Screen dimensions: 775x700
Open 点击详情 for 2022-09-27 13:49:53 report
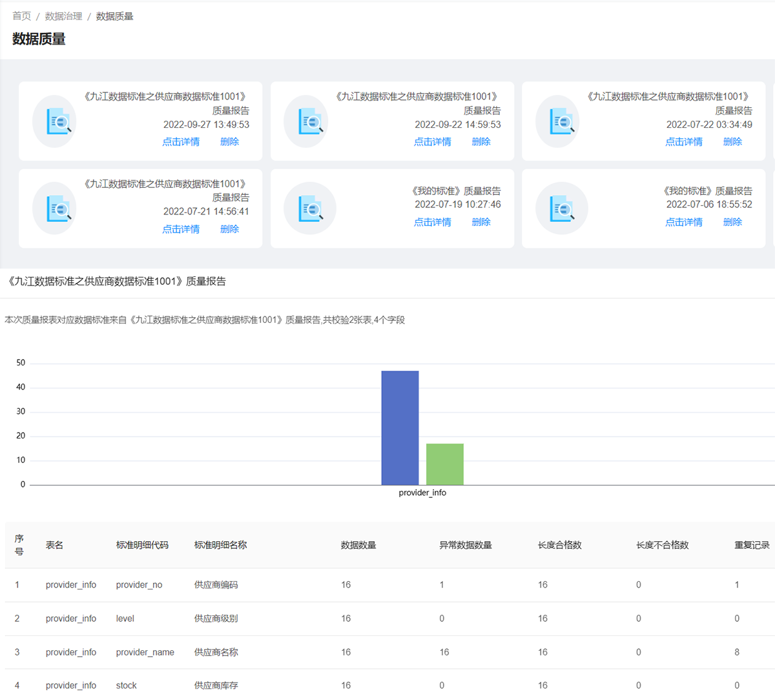pyautogui.click(x=181, y=141)
